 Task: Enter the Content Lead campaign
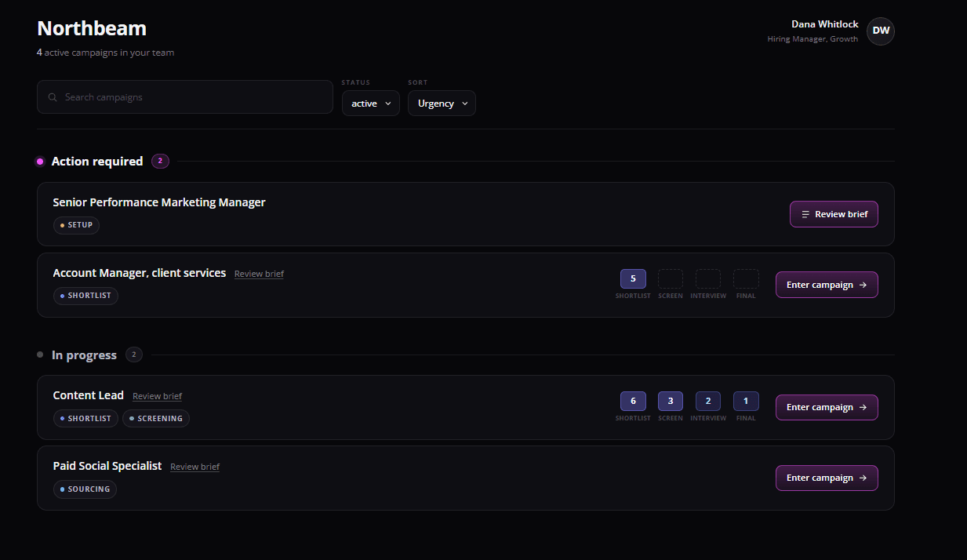(x=827, y=407)
